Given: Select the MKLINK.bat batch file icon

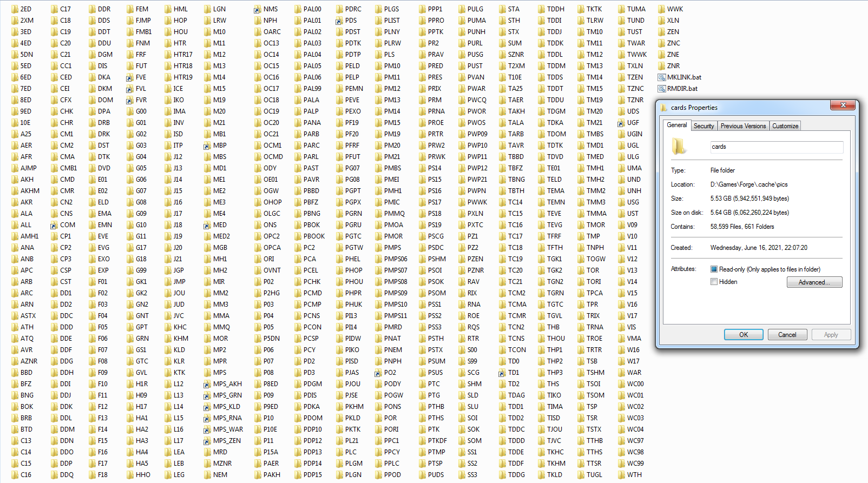Looking at the screenshot, I should 662,77.
